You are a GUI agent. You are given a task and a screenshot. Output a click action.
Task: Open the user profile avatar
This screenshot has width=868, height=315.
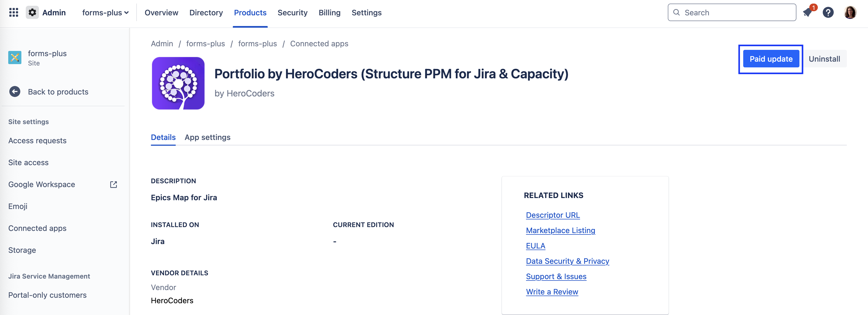click(850, 12)
